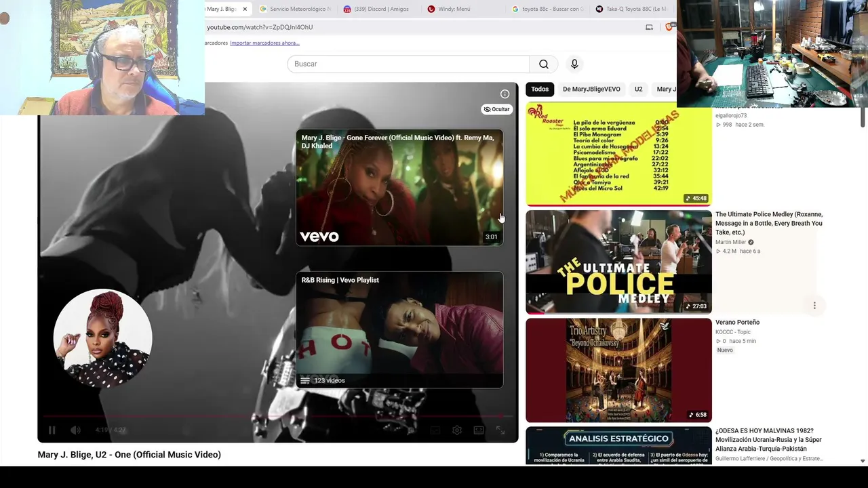
Task: Open the Verano Porteño thumbnail
Action: click(618, 370)
